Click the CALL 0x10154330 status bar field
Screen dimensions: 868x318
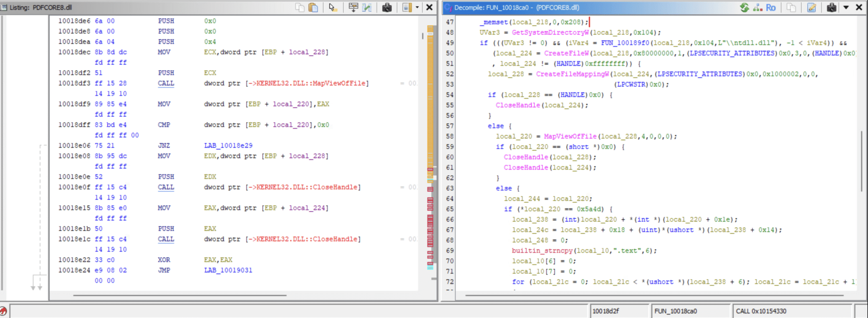[x=792, y=311]
